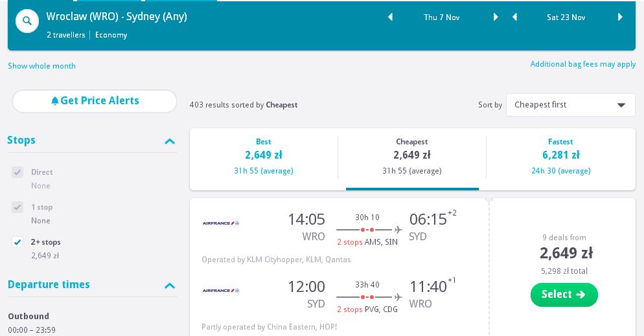Click the return flight Air France logo

221,291
